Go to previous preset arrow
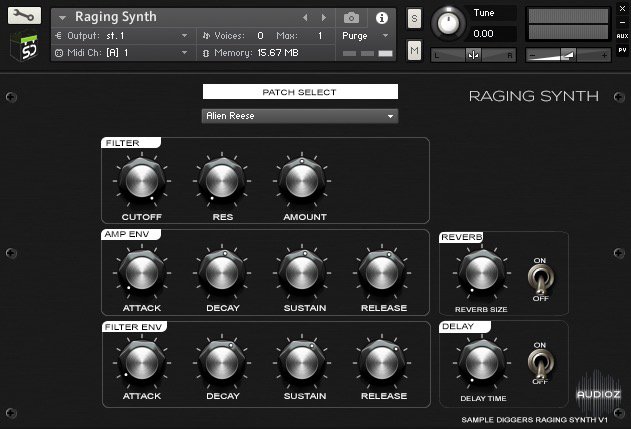The image size is (631, 429). coord(305,18)
